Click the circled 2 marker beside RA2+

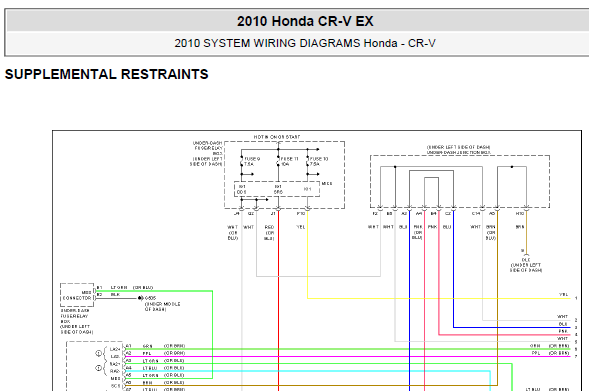point(98,368)
